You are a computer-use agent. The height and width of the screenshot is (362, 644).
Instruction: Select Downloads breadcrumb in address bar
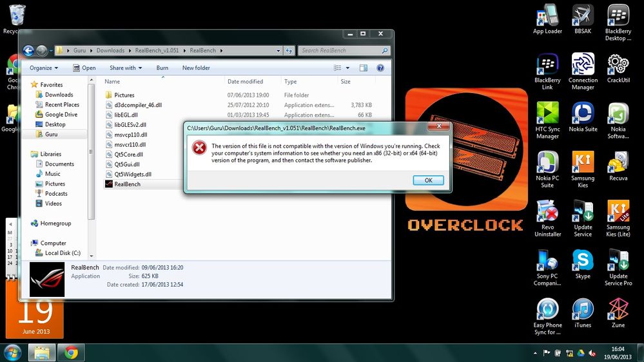(110, 50)
